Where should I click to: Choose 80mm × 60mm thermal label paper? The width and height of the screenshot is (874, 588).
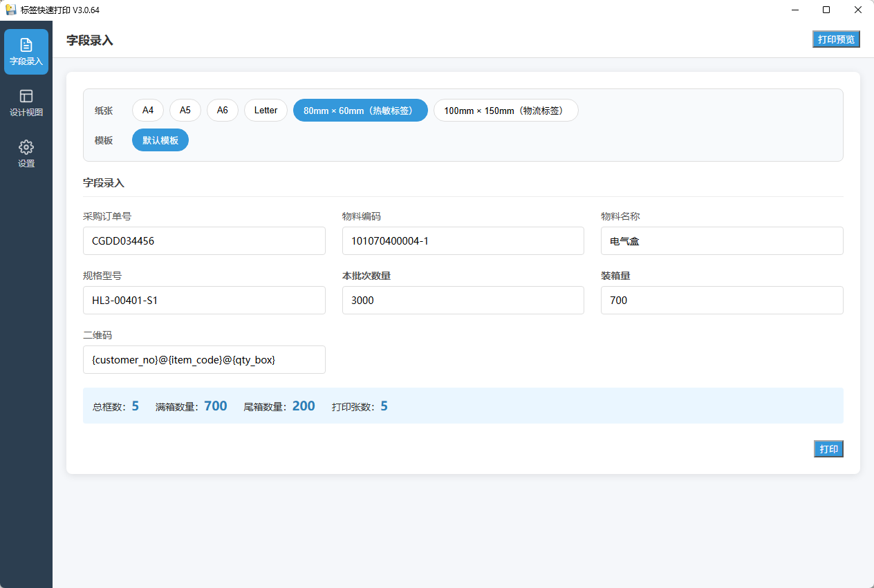pyautogui.click(x=360, y=111)
